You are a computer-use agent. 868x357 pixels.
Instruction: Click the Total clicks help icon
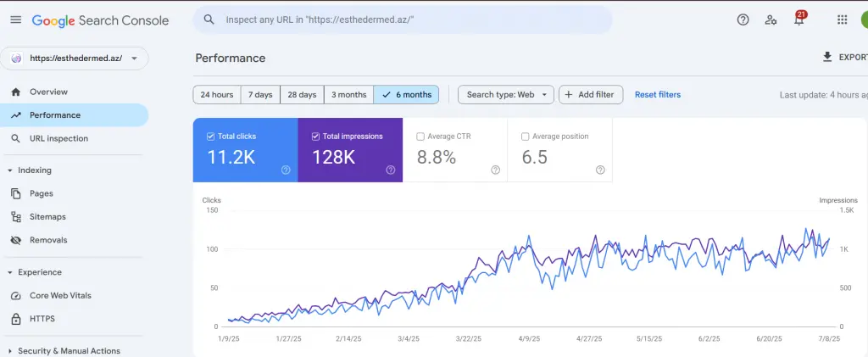point(286,170)
